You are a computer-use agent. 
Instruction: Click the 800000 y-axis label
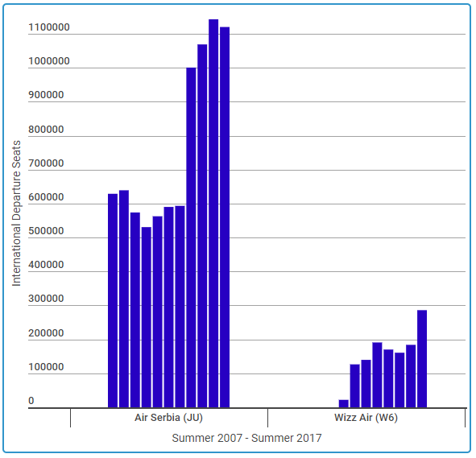click(46, 130)
